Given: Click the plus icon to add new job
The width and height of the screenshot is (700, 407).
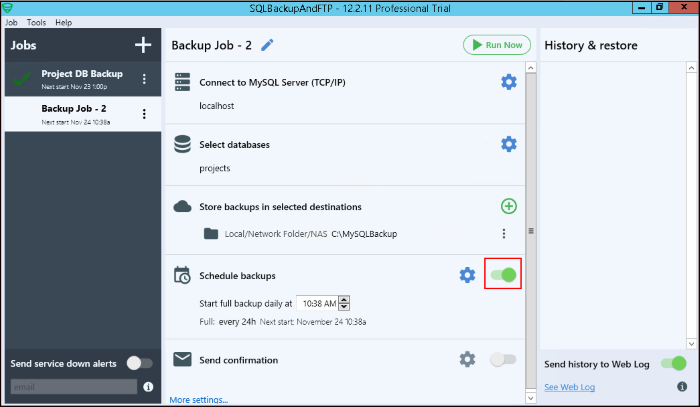Looking at the screenshot, I should coord(143,45).
